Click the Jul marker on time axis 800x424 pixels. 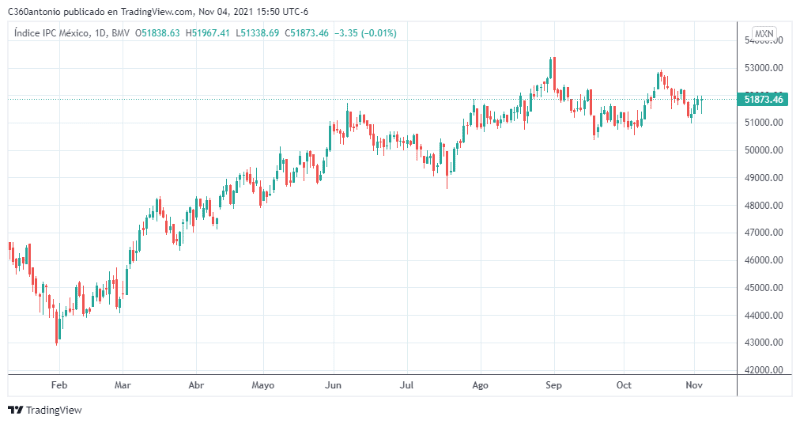click(407, 384)
